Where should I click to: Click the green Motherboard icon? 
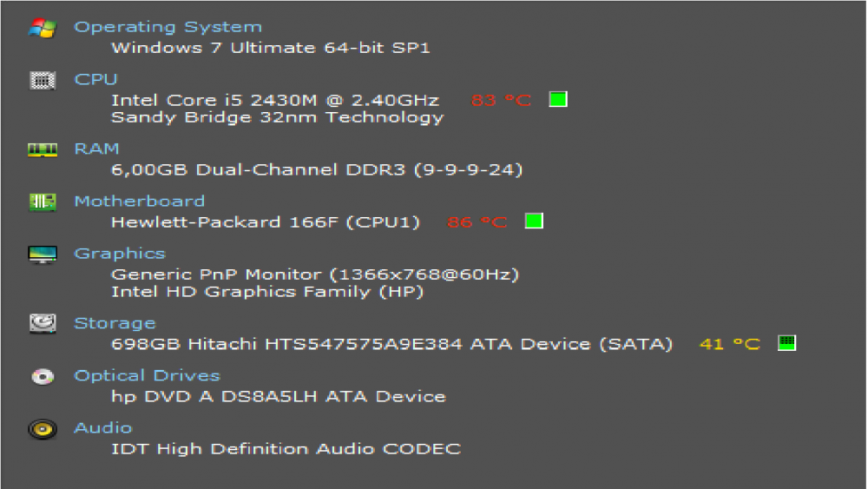pos(43,202)
